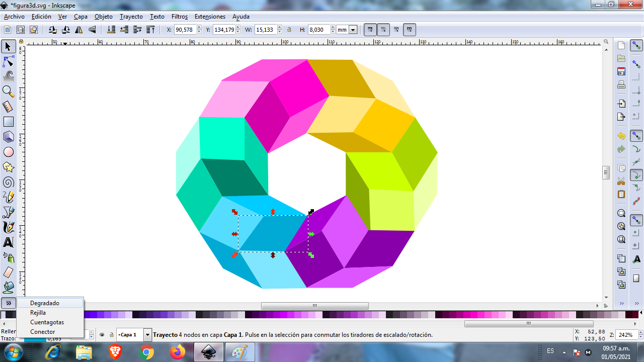Select the Spray tool
The image size is (644, 362).
point(8,257)
